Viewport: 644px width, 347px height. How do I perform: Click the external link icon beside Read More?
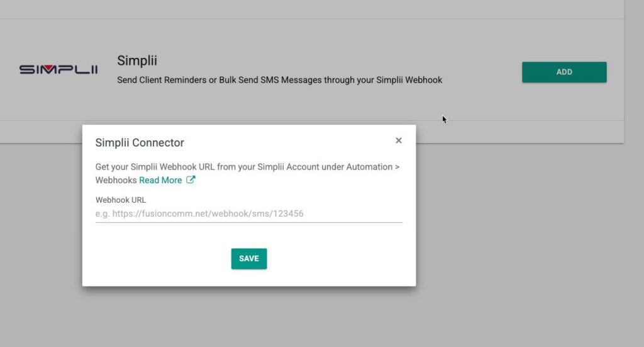click(191, 180)
